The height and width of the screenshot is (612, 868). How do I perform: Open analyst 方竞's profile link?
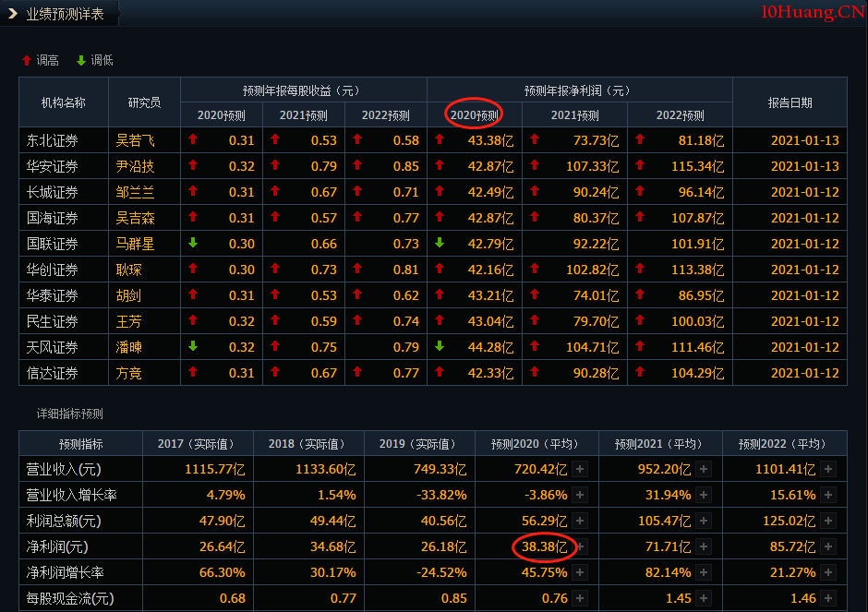point(128,374)
